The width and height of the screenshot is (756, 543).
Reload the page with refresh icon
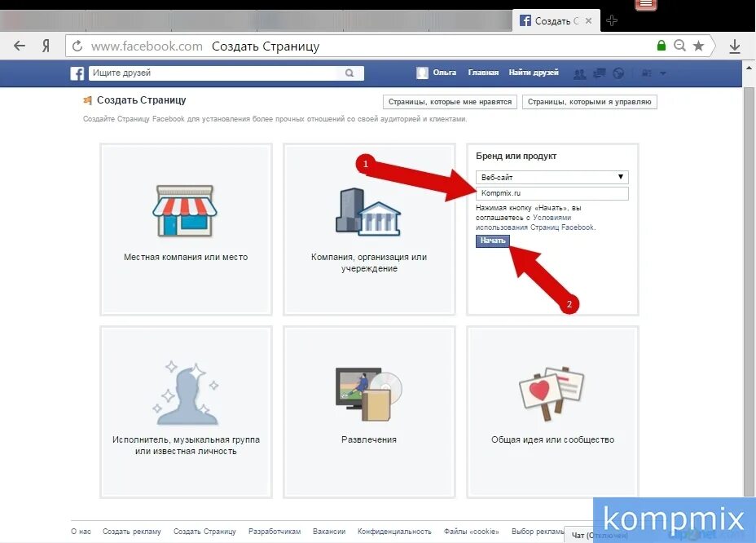coord(77,46)
